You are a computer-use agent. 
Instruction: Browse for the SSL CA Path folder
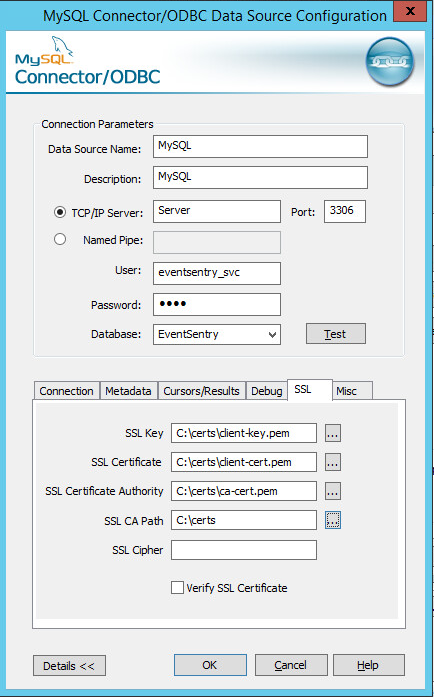click(x=333, y=520)
